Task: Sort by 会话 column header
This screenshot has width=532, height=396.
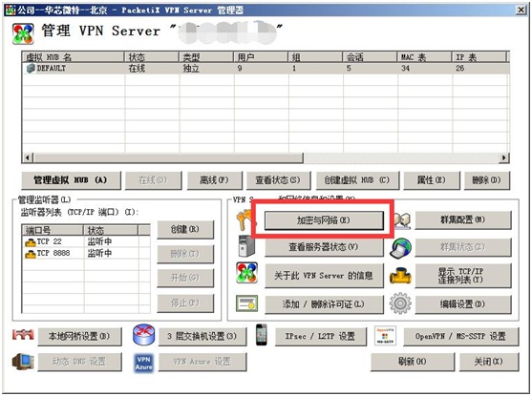Action: click(x=370, y=57)
